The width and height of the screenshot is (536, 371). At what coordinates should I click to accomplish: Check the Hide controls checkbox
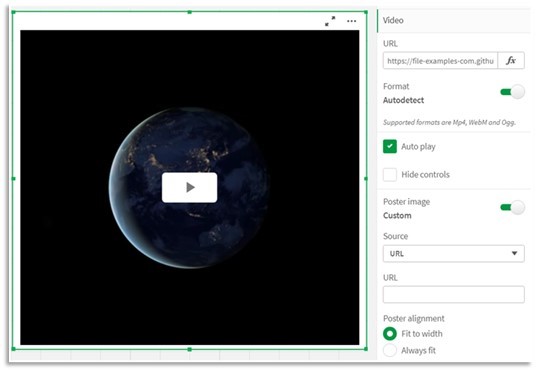click(390, 175)
